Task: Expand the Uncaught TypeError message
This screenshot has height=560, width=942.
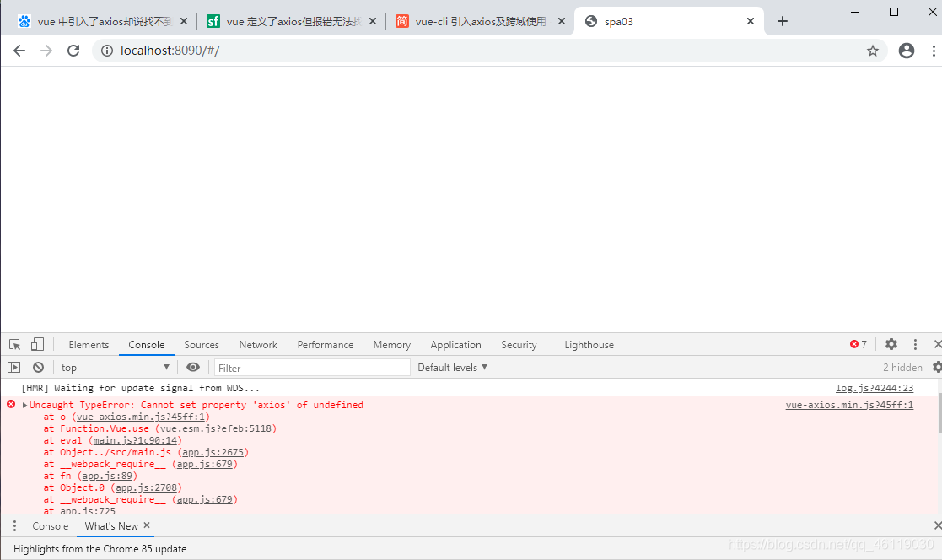Action: tap(24, 406)
